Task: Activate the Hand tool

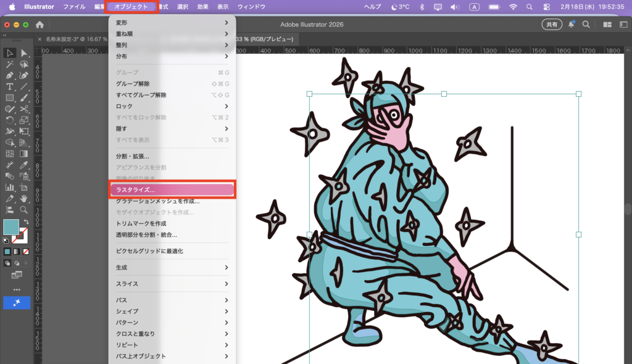Action: (24, 199)
